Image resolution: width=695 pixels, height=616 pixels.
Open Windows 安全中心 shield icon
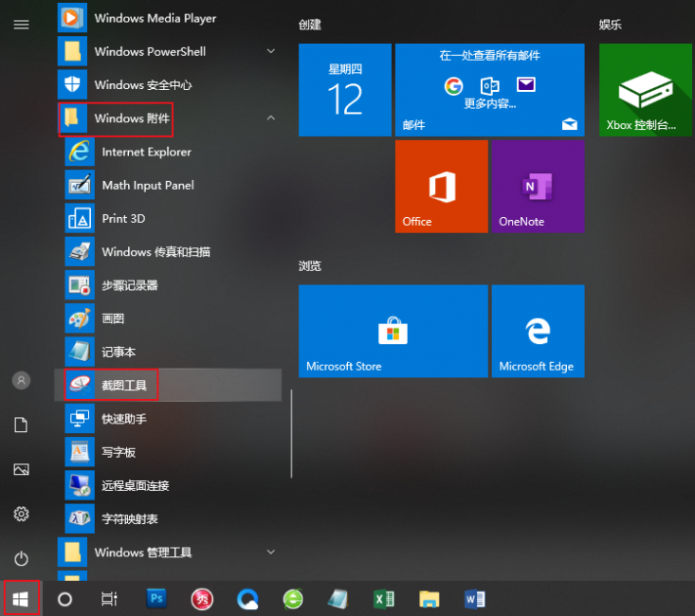tap(72, 84)
